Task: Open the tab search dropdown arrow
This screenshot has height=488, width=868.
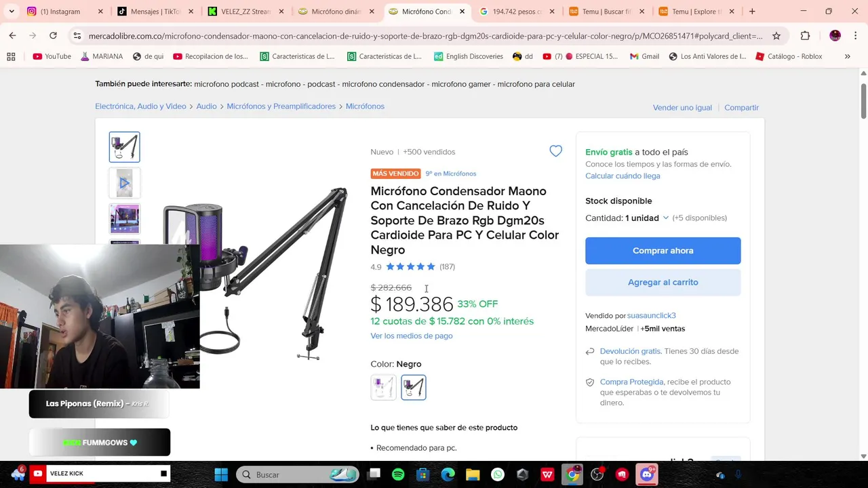Action: coord(11,12)
